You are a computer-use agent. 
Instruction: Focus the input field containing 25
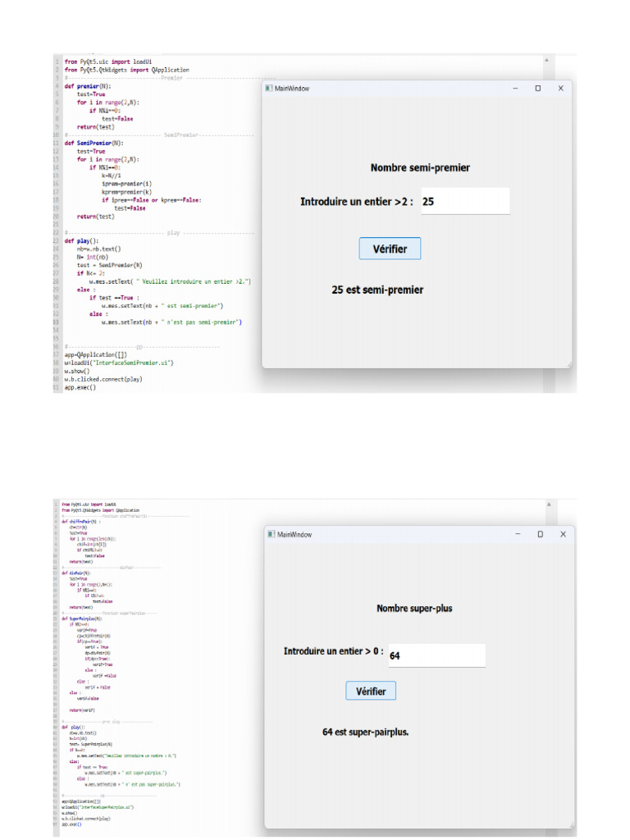point(464,201)
